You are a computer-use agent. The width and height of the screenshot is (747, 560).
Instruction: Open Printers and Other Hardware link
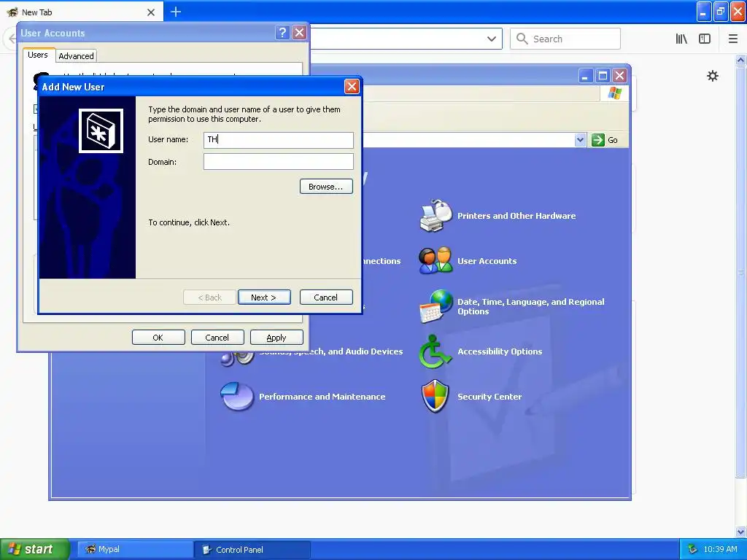pos(516,216)
